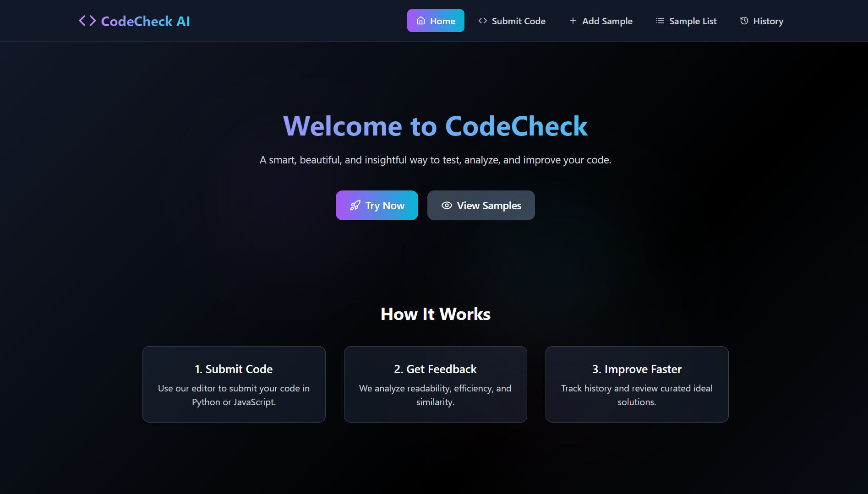Viewport: 868px width, 494px height.
Task: Select the '3. Improve Faster' card title
Action: click(x=637, y=369)
